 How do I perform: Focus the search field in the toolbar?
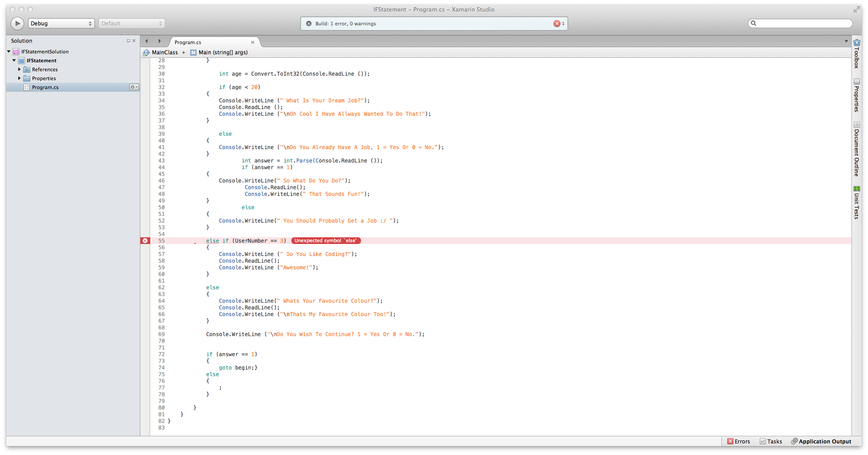800,23
